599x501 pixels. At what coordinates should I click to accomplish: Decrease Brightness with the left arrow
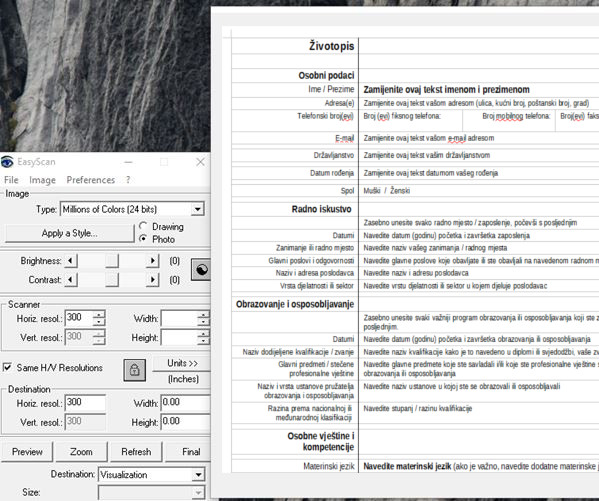[x=71, y=261]
